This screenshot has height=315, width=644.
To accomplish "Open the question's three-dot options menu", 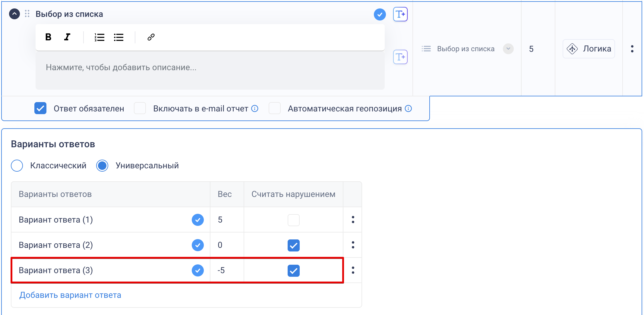I will pyautogui.click(x=632, y=49).
